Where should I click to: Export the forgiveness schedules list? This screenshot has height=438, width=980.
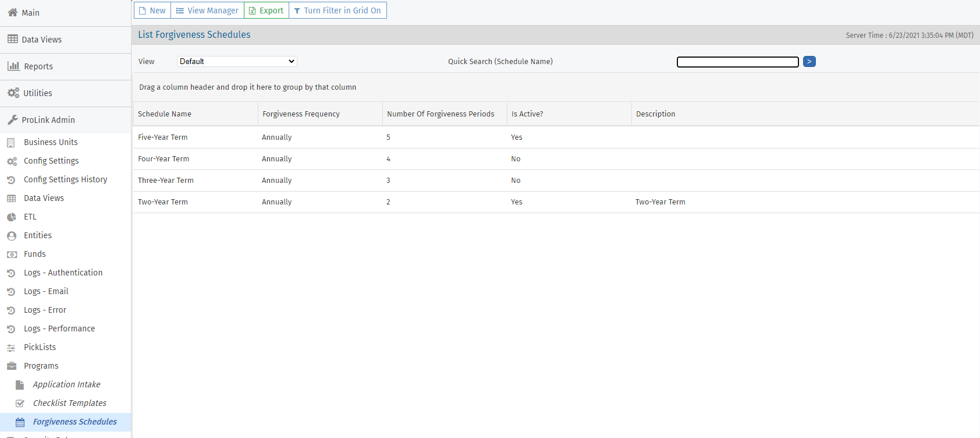(266, 10)
